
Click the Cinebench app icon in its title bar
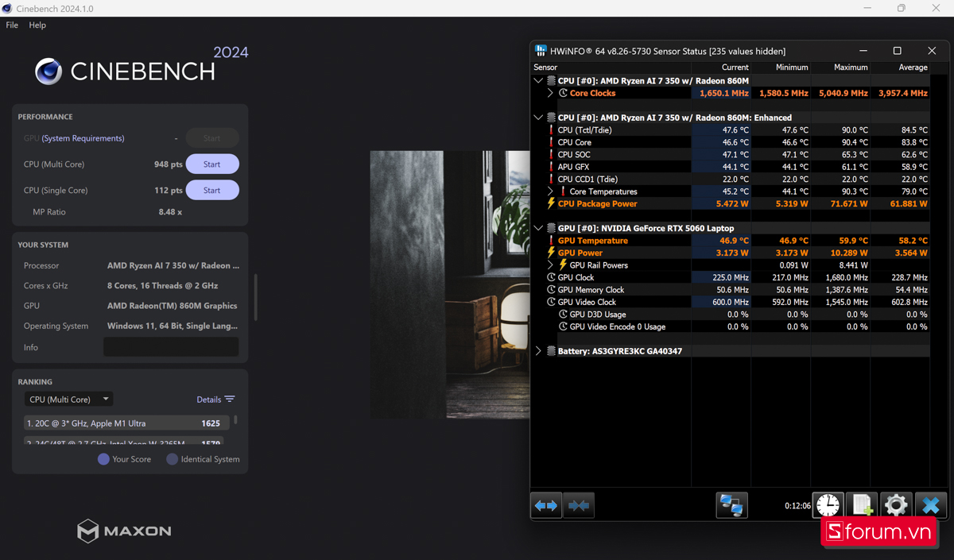9,8
